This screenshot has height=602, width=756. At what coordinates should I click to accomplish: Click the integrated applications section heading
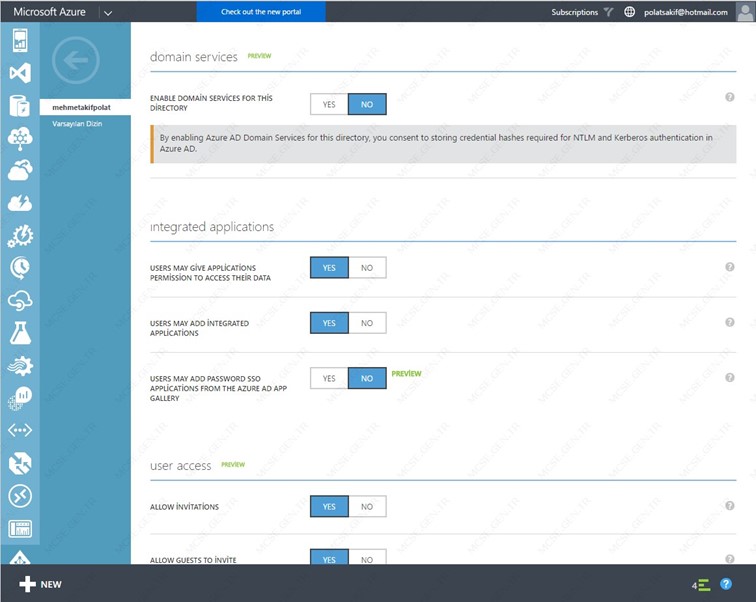[212, 227]
